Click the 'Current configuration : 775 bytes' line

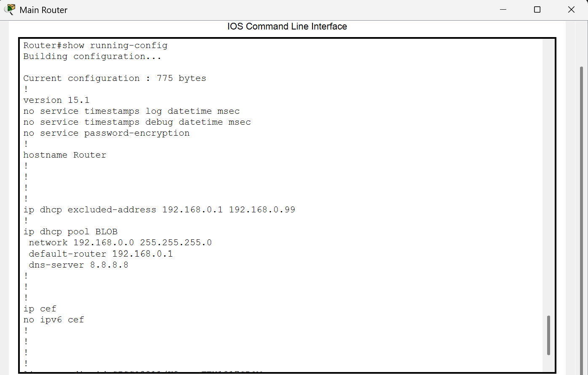[x=115, y=78]
